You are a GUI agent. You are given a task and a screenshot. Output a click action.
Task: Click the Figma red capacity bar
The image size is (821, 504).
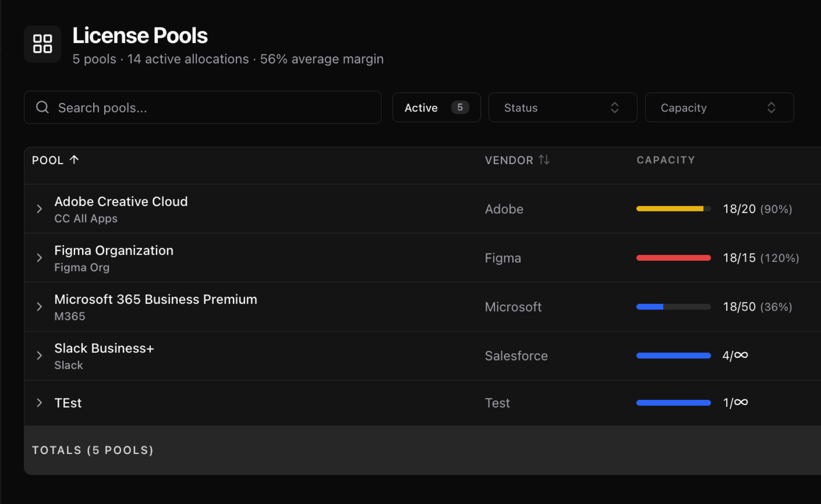coord(673,258)
